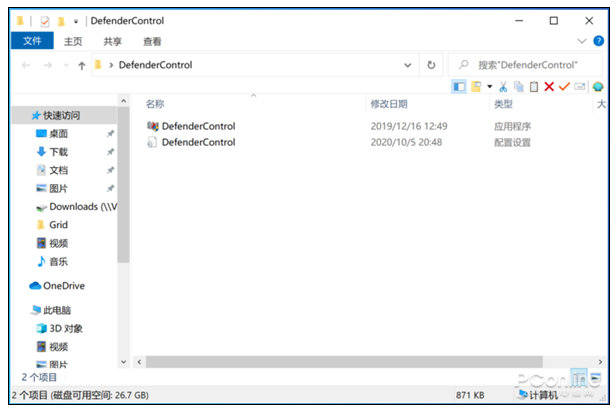This screenshot has height=410, width=616.
Task: Open the 文件 menu tab
Action: [32, 41]
